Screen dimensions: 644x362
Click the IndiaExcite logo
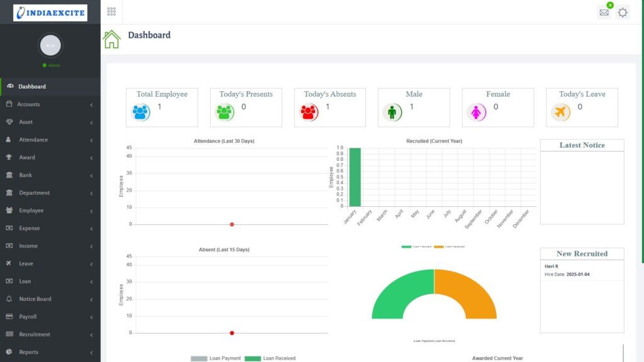(50, 13)
